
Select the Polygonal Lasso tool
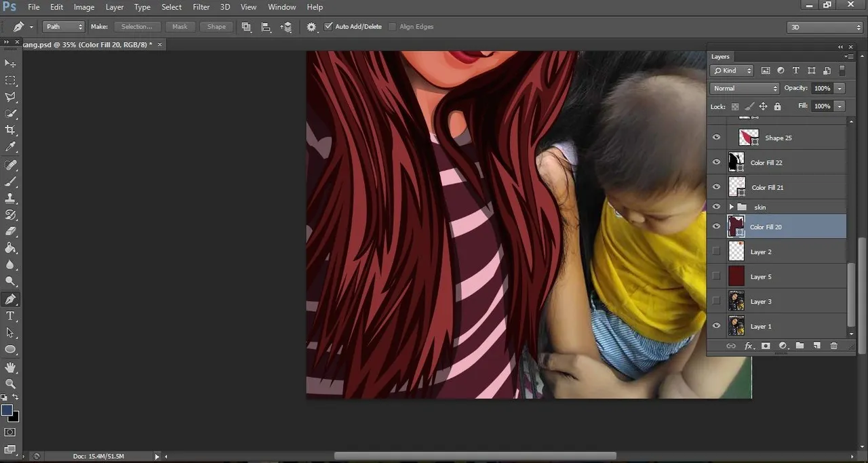[x=10, y=97]
